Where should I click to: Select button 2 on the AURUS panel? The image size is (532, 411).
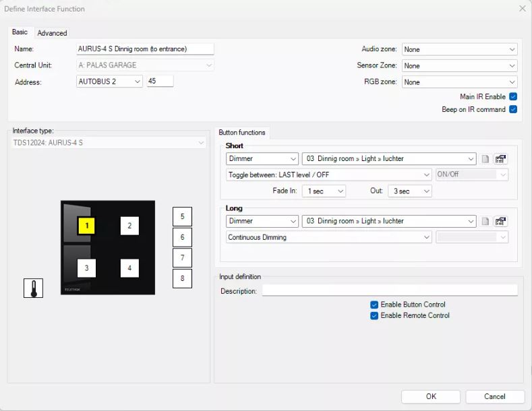(x=129, y=226)
